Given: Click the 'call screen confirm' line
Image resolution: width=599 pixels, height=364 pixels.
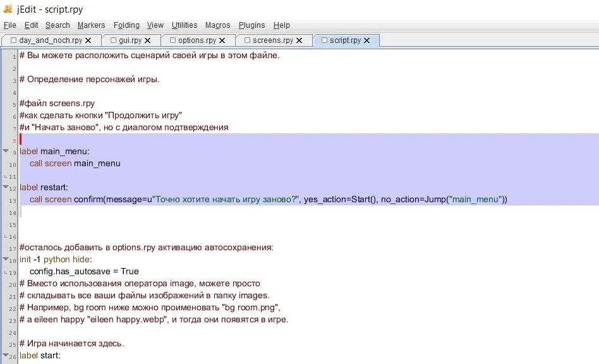Looking at the screenshot, I should pyautogui.click(x=269, y=200).
